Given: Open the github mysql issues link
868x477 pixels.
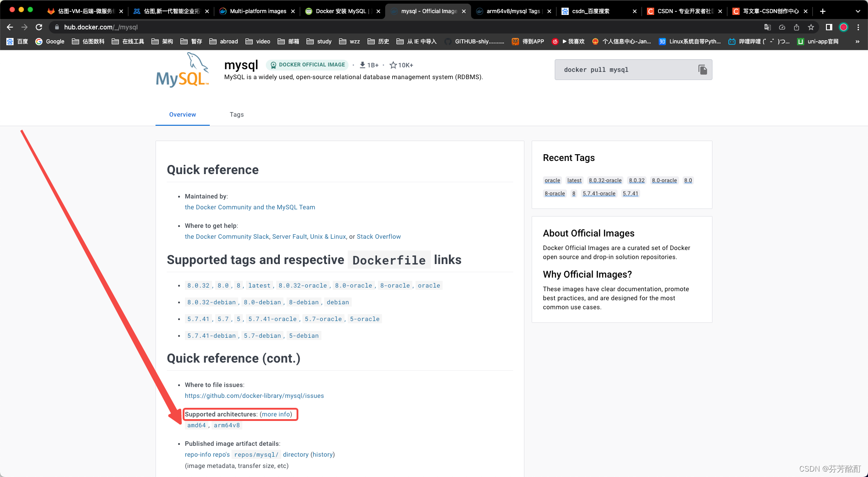Looking at the screenshot, I should tap(255, 396).
